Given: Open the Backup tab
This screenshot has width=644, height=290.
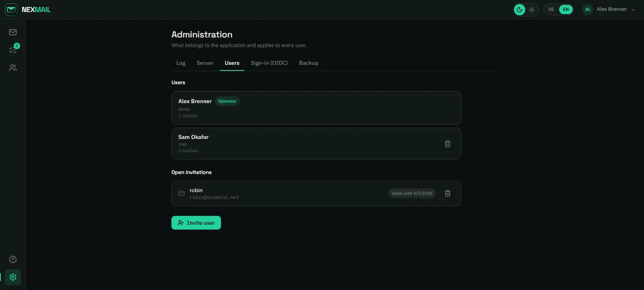Looking at the screenshot, I should click(x=308, y=63).
